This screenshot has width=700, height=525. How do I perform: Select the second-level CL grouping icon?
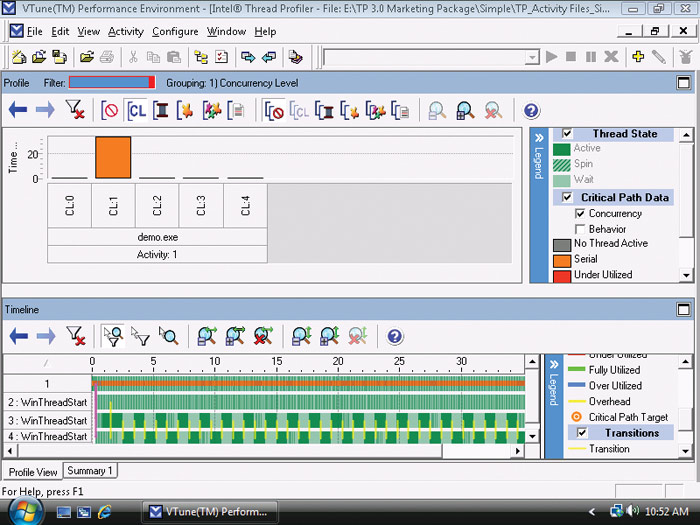click(299, 111)
